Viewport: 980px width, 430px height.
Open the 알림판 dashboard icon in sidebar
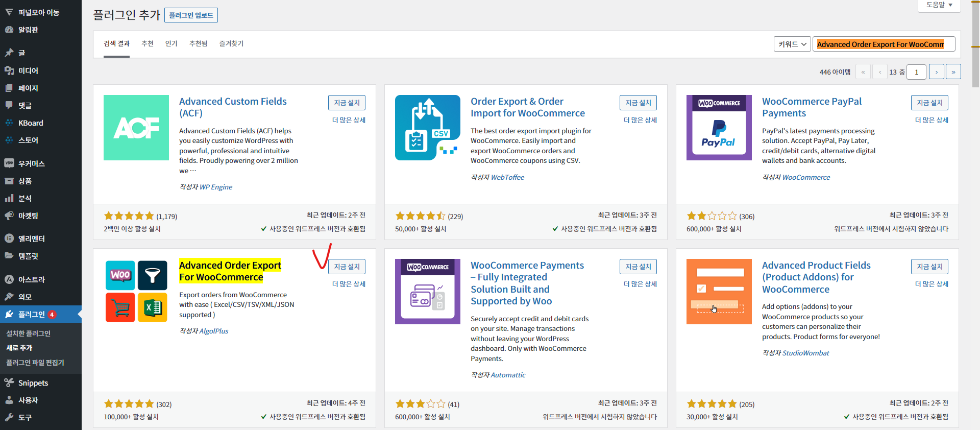[9, 30]
